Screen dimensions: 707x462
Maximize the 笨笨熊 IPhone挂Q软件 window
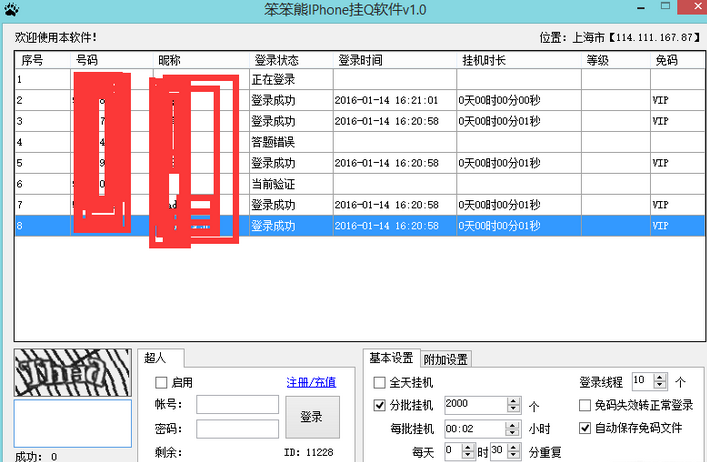coord(665,6)
